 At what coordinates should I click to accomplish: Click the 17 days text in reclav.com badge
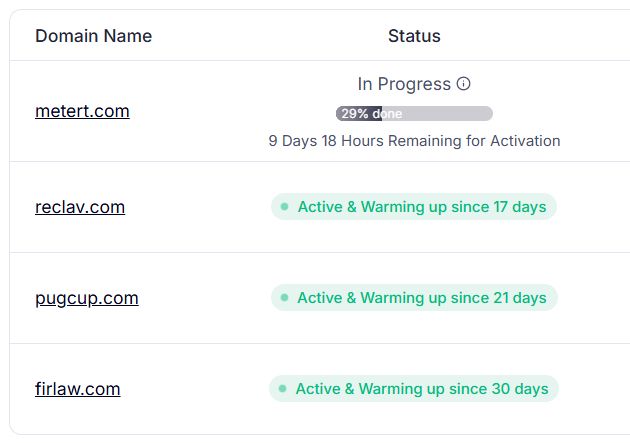coord(520,207)
